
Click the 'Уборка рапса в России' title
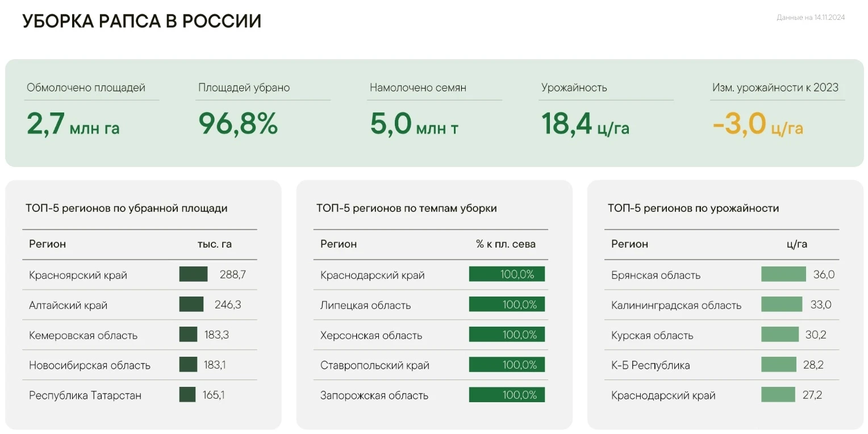tap(141, 21)
